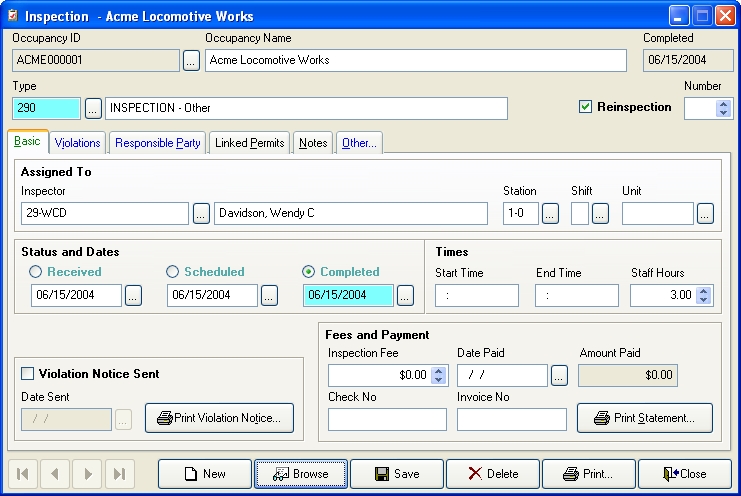The height and width of the screenshot is (496, 741).
Task: Select the Scheduled status radio
Action: click(172, 272)
